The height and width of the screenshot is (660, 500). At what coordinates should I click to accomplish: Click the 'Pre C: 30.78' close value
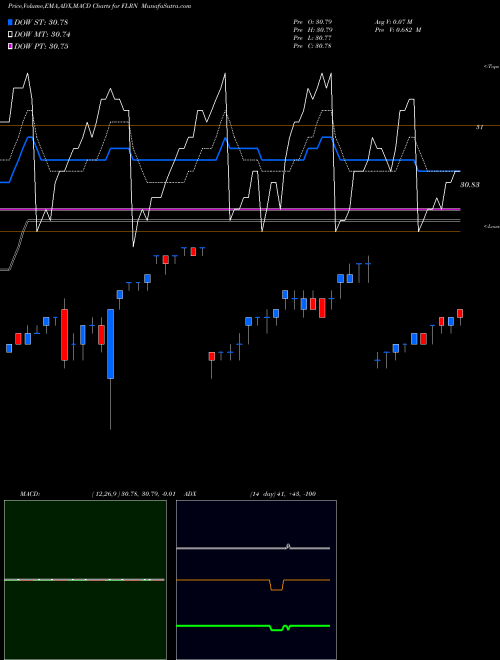pos(313,46)
